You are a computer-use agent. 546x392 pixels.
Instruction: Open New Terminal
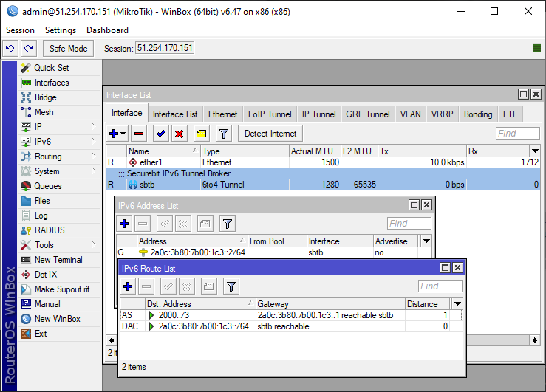pos(59,260)
